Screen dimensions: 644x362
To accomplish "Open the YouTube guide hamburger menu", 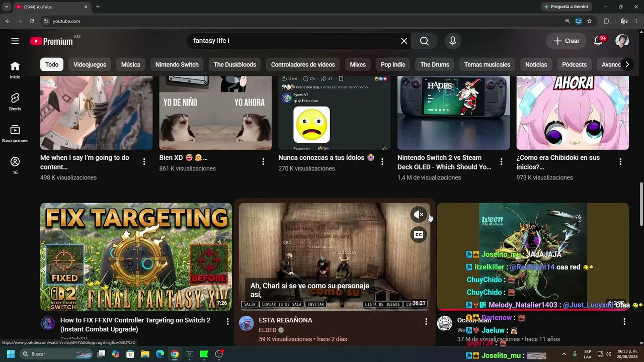I will (15, 41).
